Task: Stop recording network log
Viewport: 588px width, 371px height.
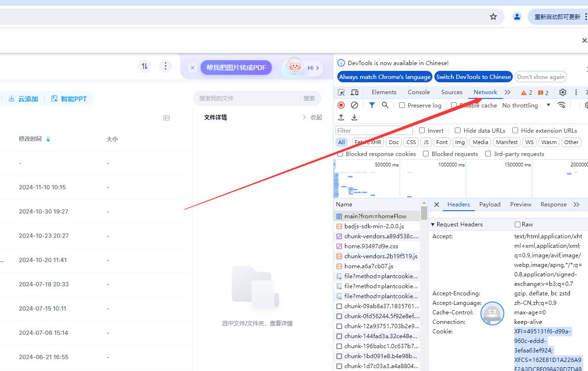Action: (x=341, y=105)
